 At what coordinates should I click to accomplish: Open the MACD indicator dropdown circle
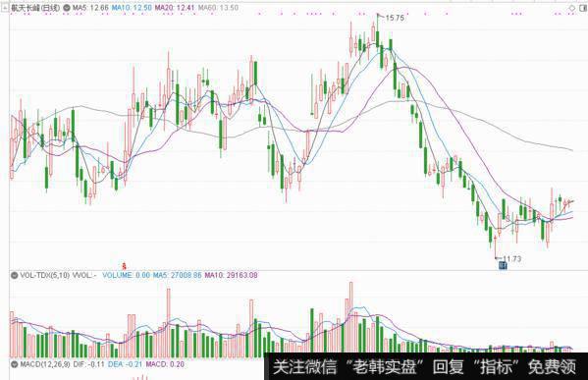[x=15, y=364]
